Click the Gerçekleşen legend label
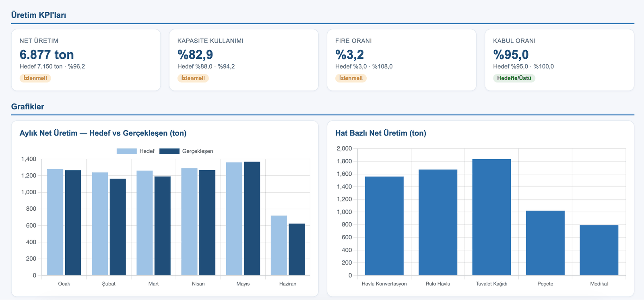This screenshot has height=300, width=644. pos(198,151)
